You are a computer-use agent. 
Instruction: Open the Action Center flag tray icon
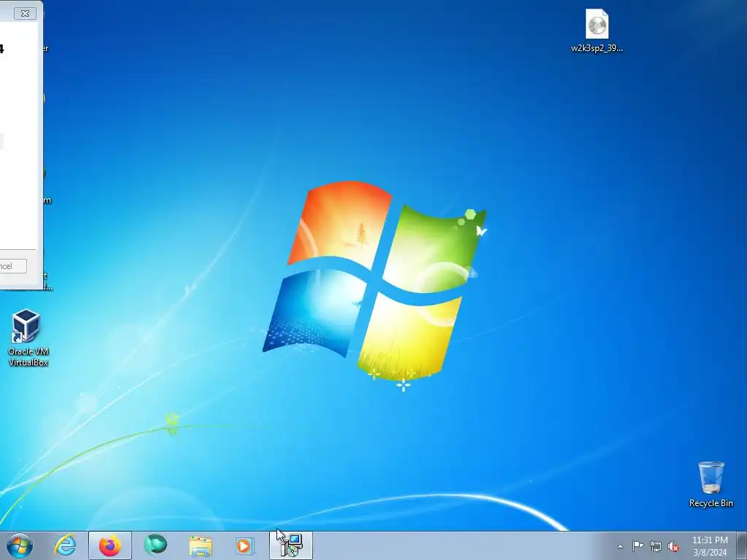[638, 545]
